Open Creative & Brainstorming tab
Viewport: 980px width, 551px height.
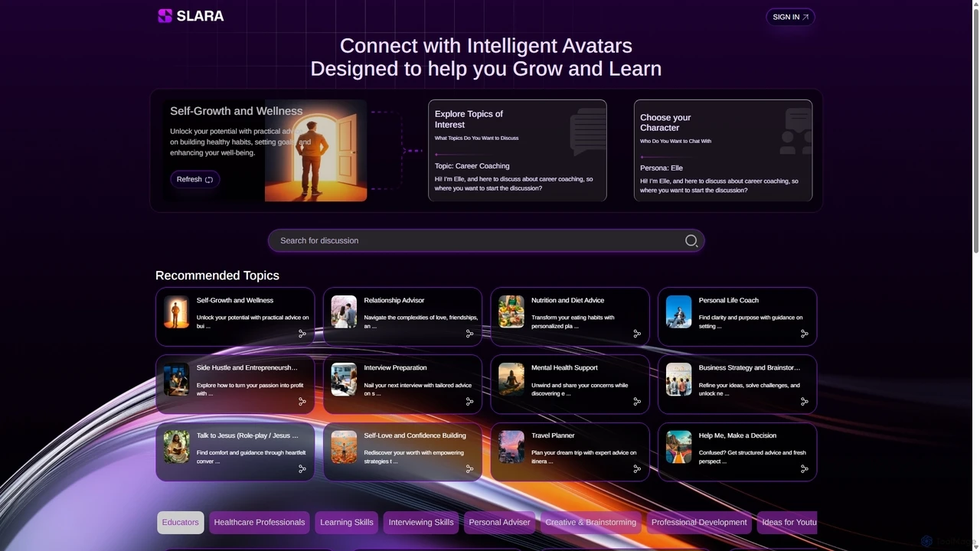tap(591, 523)
